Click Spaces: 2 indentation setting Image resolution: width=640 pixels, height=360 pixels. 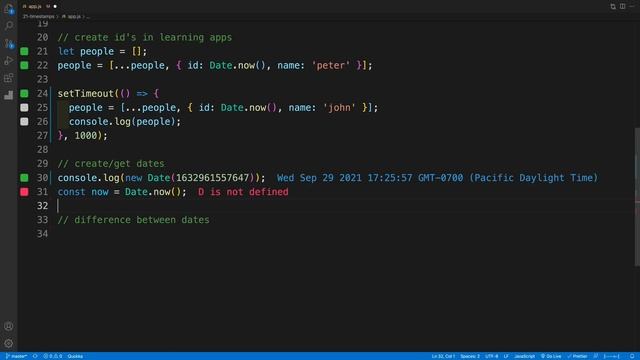point(470,356)
